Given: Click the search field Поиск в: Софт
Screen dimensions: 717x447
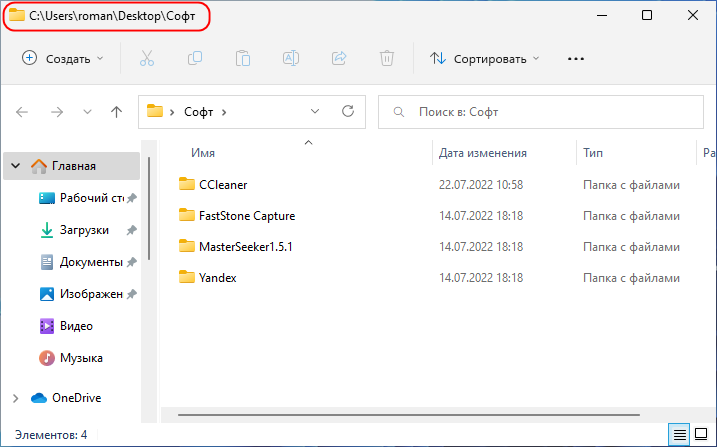Looking at the screenshot, I should (540, 112).
